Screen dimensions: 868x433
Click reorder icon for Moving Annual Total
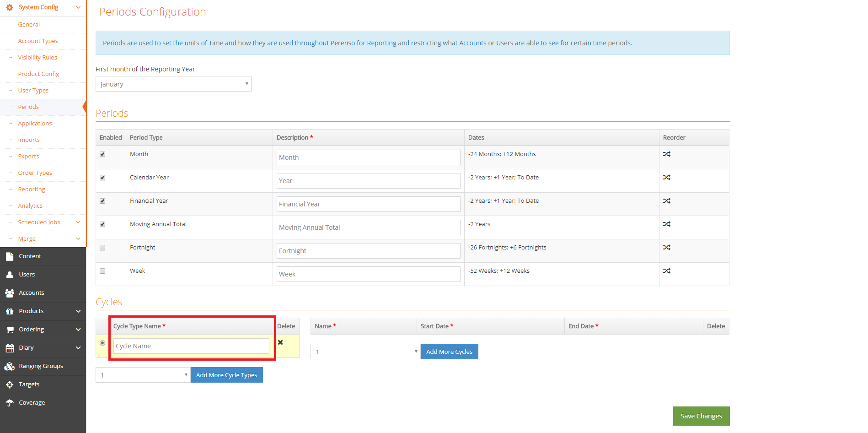click(x=667, y=224)
